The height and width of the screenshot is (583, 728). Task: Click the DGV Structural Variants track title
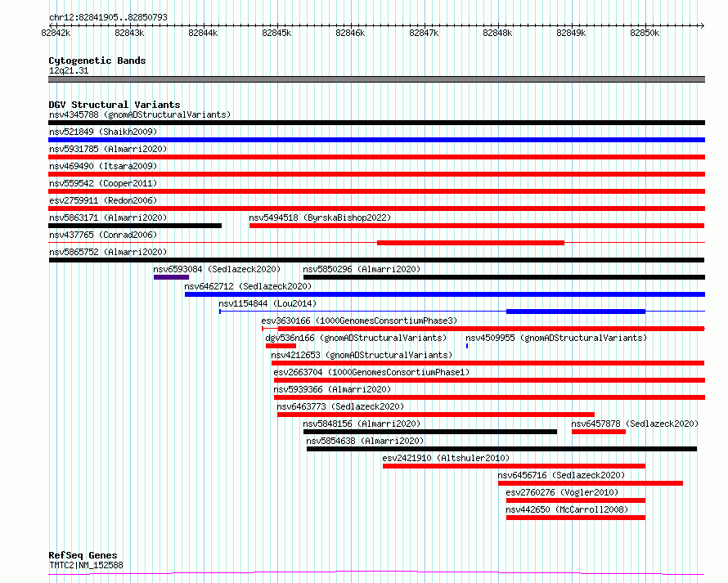pos(115,105)
